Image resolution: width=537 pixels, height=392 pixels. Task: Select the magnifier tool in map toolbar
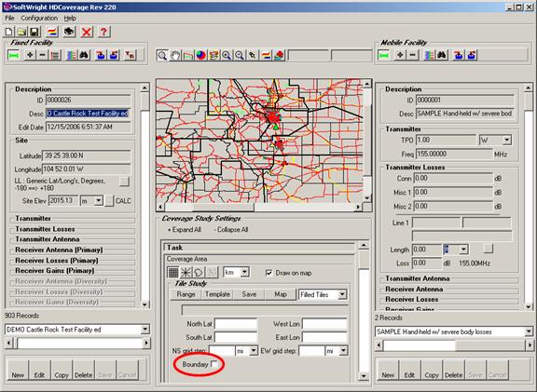(x=162, y=55)
